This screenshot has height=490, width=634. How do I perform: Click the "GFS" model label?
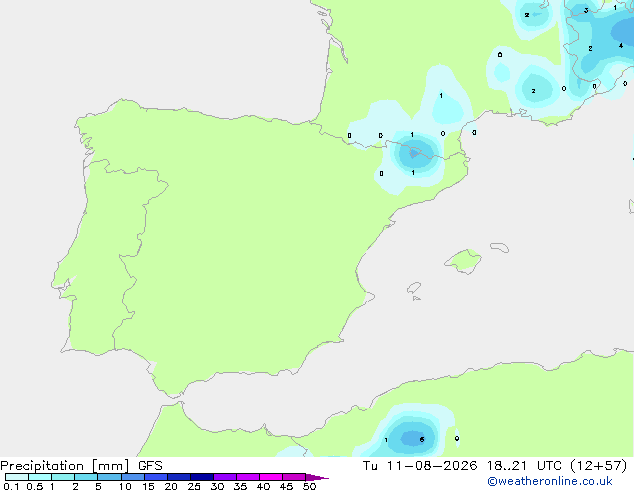pyautogui.click(x=150, y=466)
